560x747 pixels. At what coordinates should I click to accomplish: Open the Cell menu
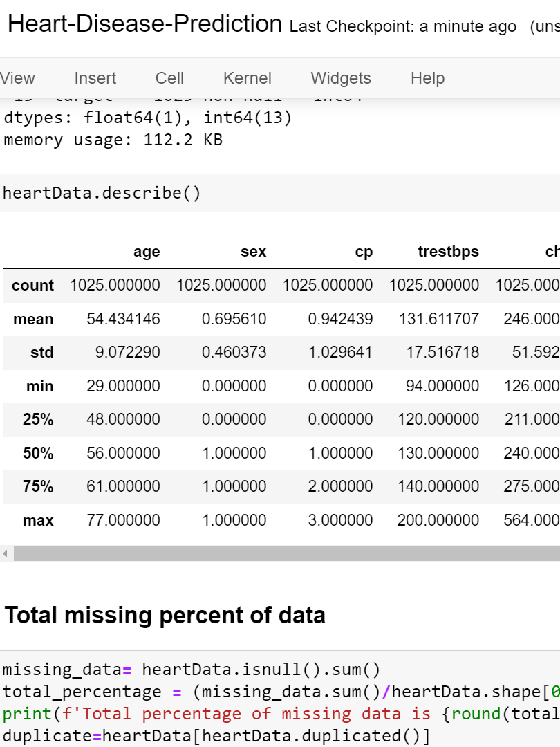tap(169, 78)
